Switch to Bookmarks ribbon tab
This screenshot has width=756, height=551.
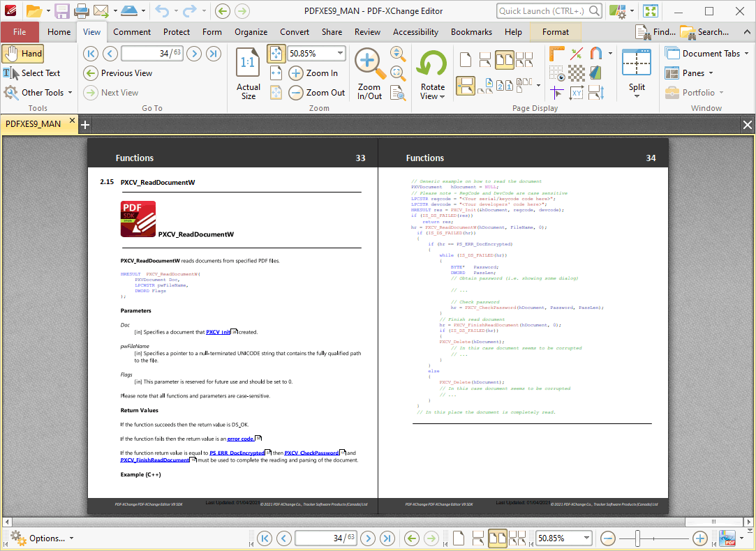tap(471, 32)
